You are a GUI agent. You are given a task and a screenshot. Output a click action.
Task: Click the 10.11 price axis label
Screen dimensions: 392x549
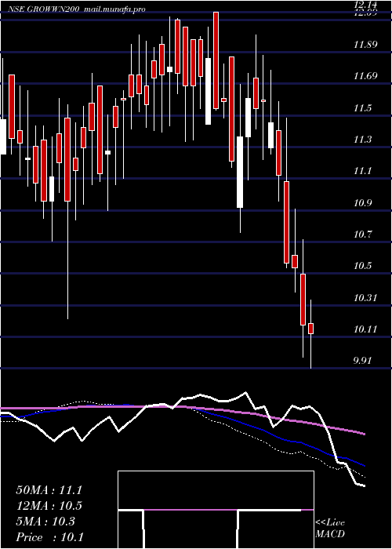[x=365, y=329]
